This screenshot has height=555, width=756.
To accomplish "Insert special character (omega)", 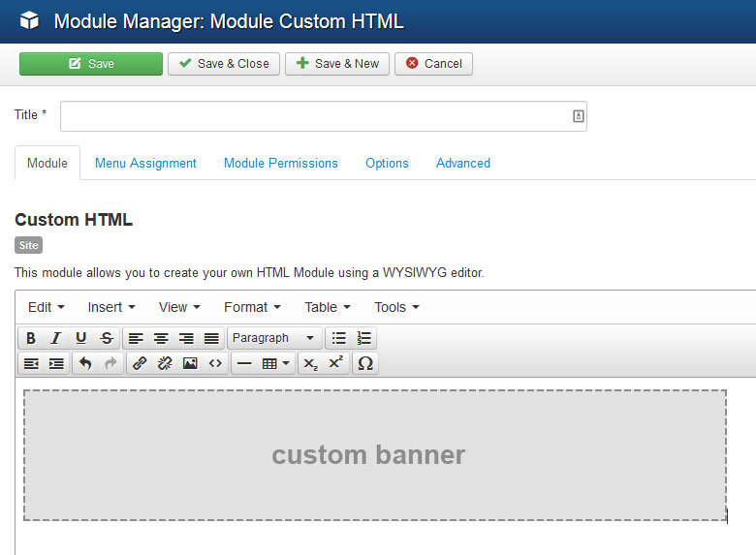I will pyautogui.click(x=365, y=363).
